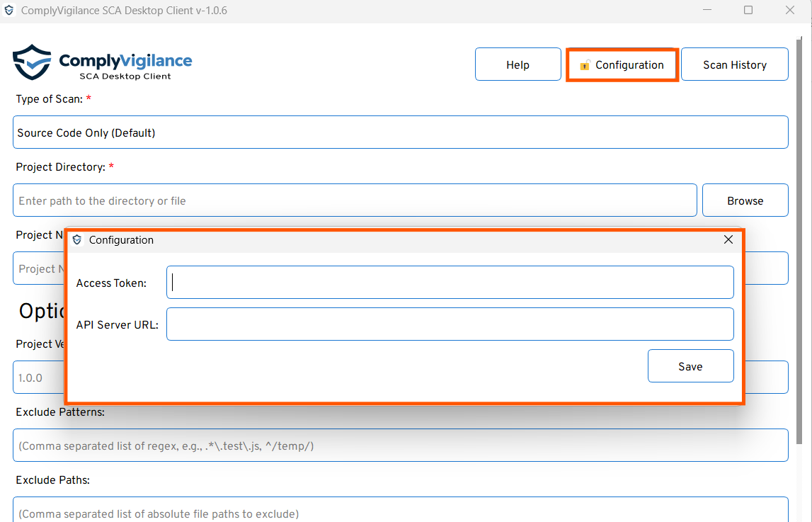Click the padlock icon on Configuration button
Screen dimensions: 812x522
(x=584, y=65)
